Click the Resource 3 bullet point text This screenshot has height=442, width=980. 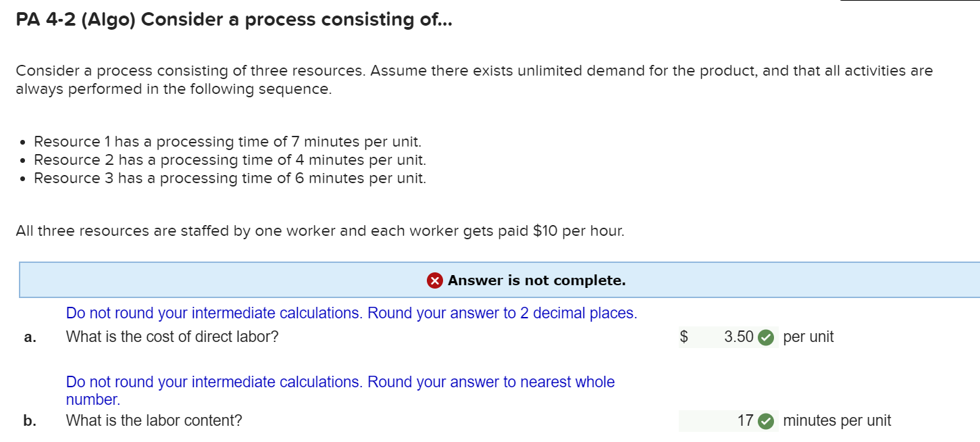(x=230, y=178)
